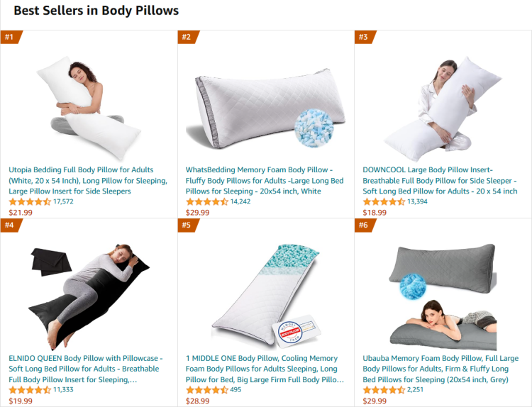Open 1 MIDDLE ONE Body Pillow link
532x407 pixels.
pos(265,369)
